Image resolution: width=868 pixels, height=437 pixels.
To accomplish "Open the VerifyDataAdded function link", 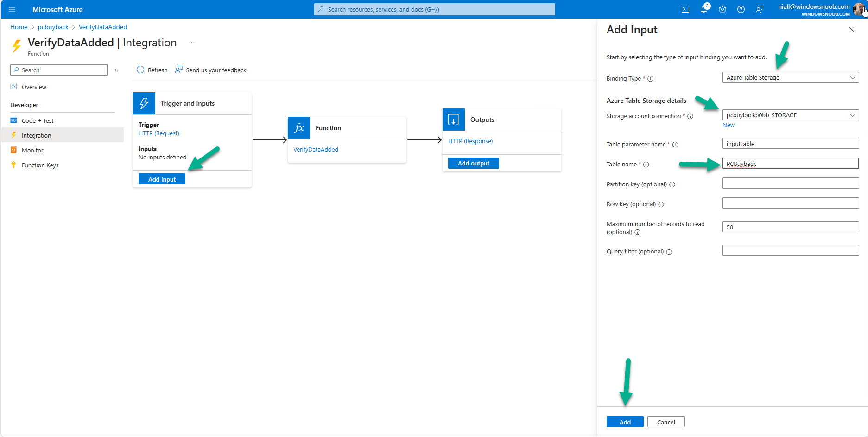I will [x=316, y=149].
